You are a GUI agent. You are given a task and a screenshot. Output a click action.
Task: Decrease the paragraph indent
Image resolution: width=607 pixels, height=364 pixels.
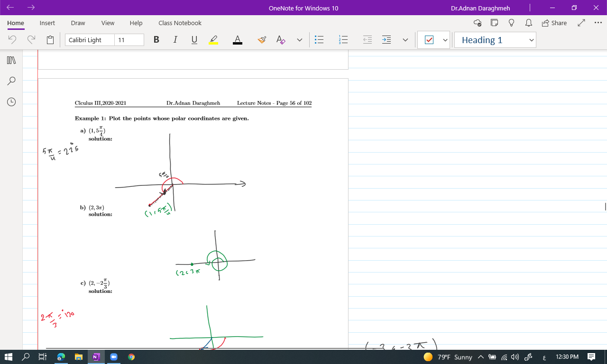pos(368,40)
